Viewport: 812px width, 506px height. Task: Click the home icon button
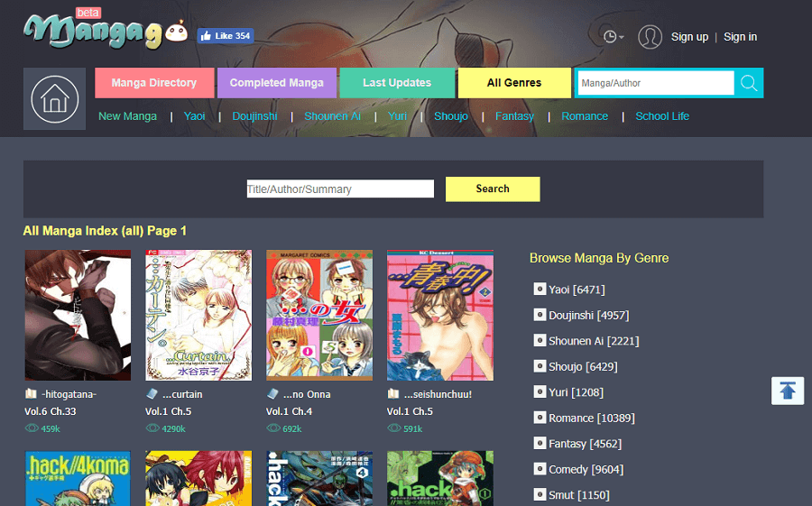click(54, 99)
